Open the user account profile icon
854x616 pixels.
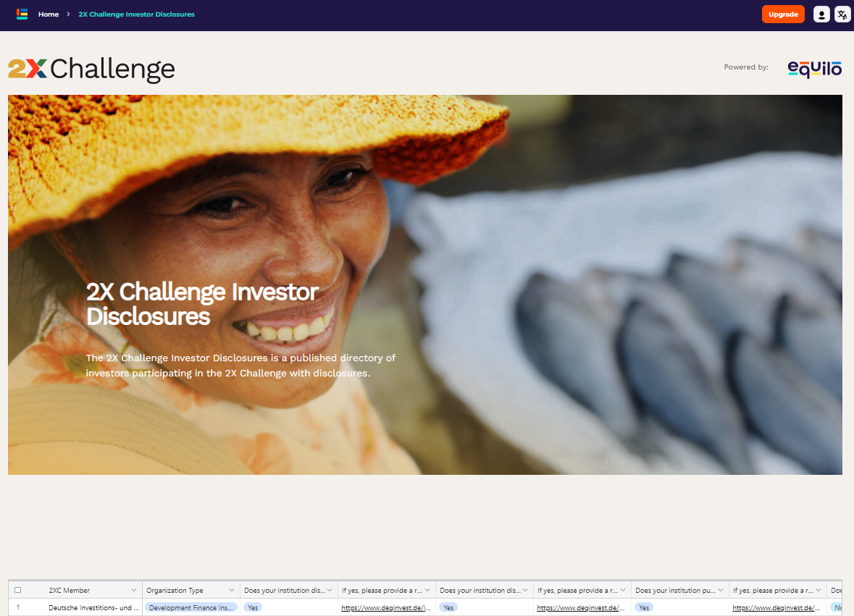point(821,14)
